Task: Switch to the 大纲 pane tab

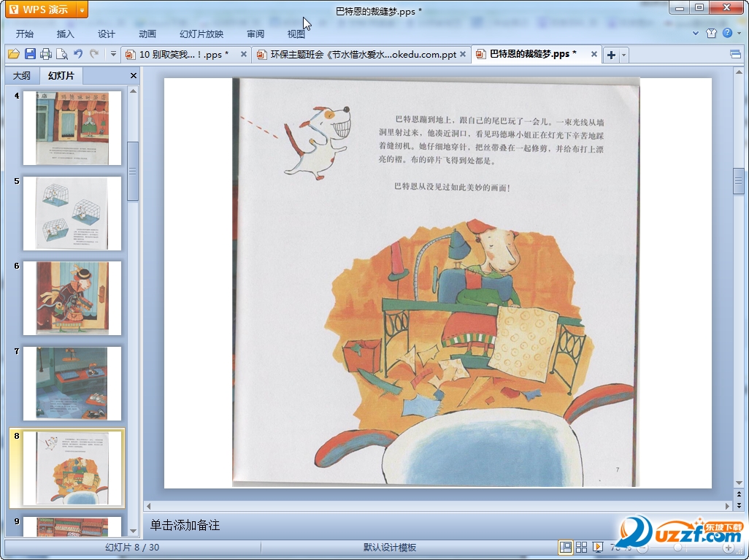Action: point(21,75)
